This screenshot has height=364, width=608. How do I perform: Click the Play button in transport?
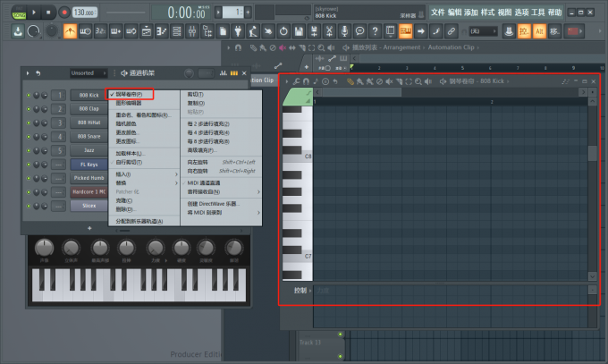click(34, 13)
